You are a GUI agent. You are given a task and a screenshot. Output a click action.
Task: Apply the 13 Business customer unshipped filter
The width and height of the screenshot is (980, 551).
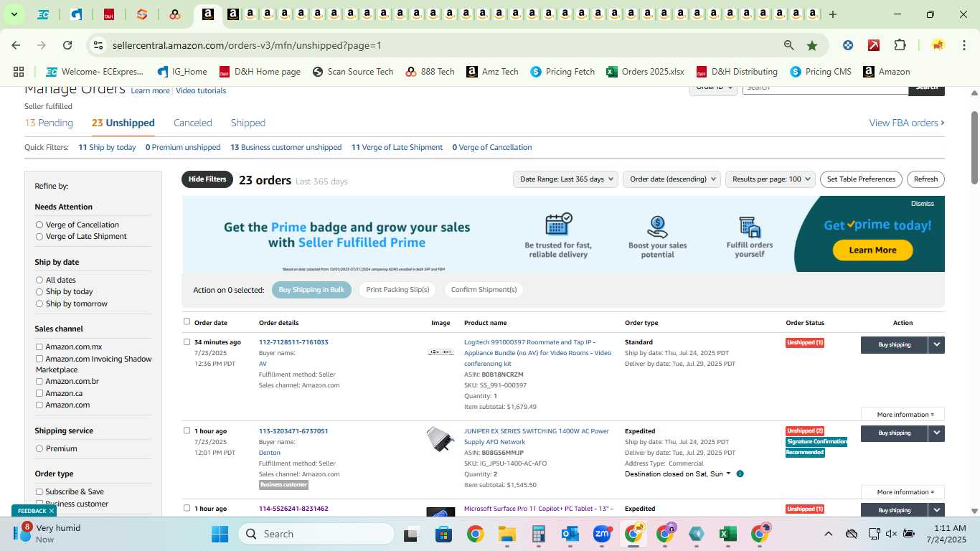click(286, 147)
